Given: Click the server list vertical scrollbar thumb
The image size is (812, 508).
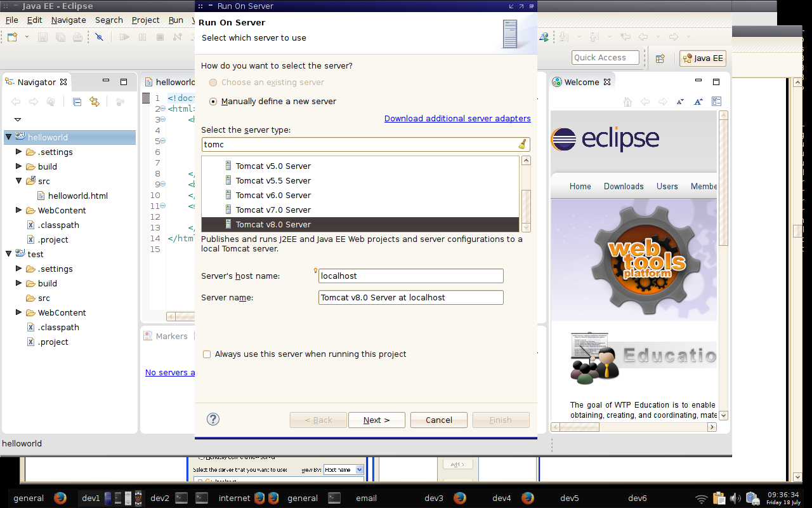Looking at the screenshot, I should tap(526, 206).
